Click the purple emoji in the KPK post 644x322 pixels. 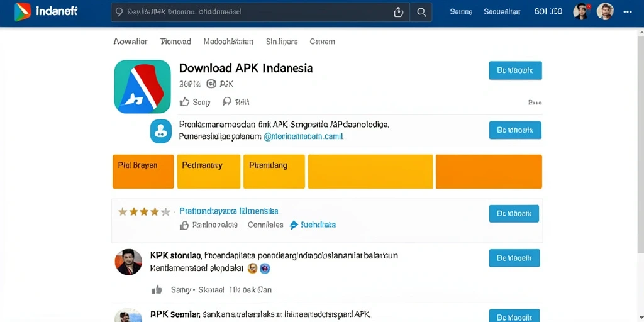coord(265,269)
